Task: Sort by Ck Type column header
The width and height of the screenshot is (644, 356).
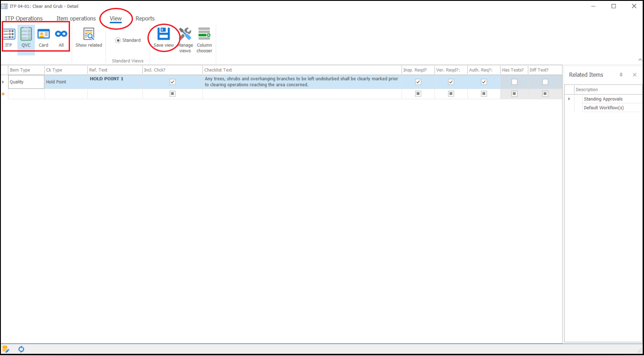Action: (x=66, y=70)
